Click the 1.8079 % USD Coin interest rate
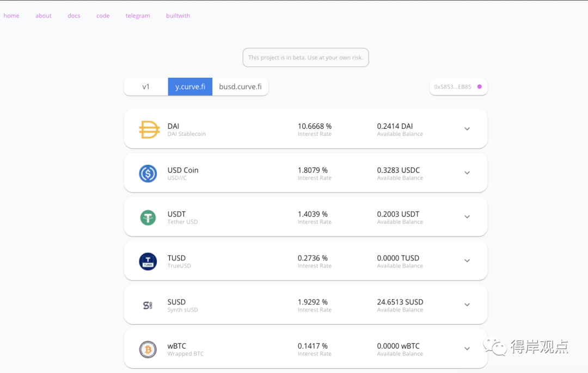This screenshot has height=373, width=588. coord(313,170)
